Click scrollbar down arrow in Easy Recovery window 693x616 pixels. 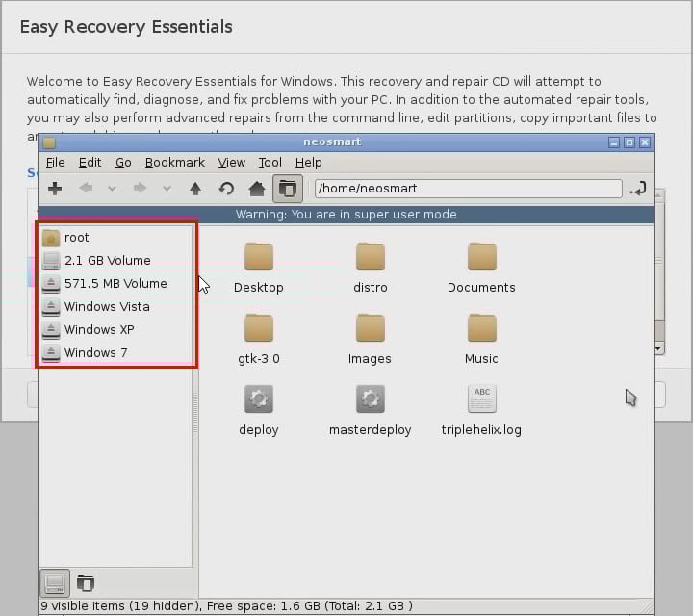pos(658,348)
